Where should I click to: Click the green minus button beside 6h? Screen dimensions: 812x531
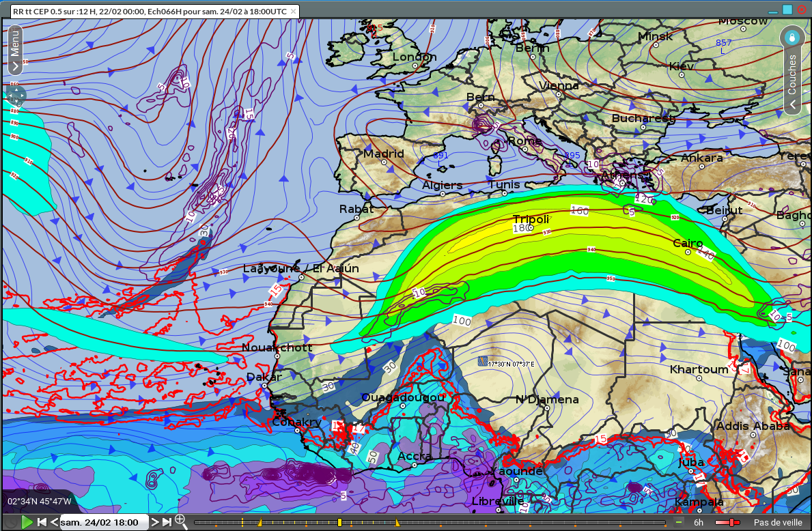tap(678, 522)
